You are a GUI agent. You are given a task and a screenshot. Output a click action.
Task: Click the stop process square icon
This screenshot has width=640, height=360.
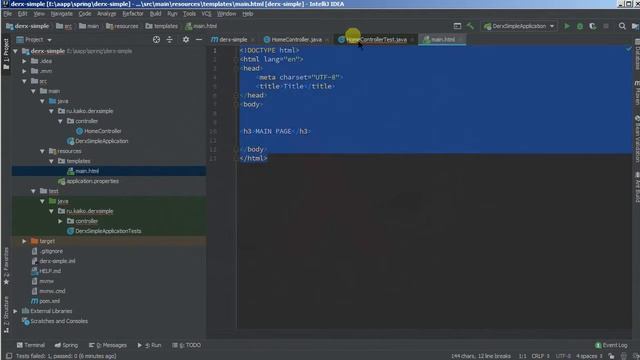pyautogui.click(x=606, y=26)
